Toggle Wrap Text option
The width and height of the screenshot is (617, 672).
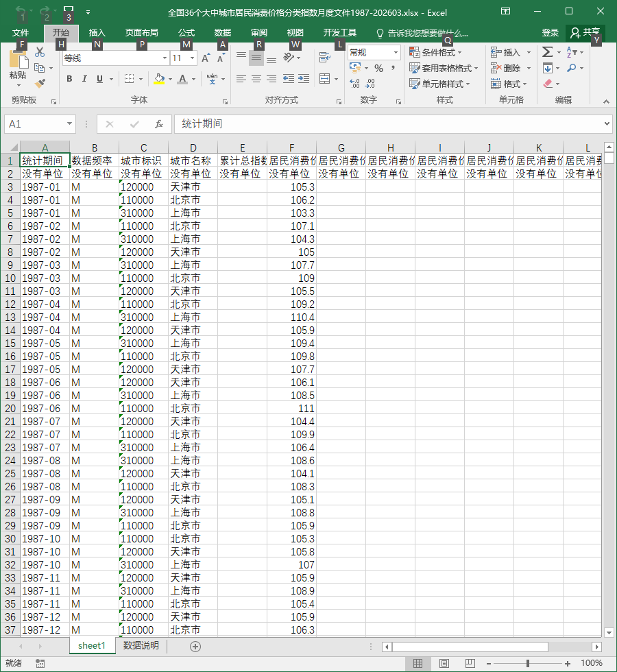325,57
